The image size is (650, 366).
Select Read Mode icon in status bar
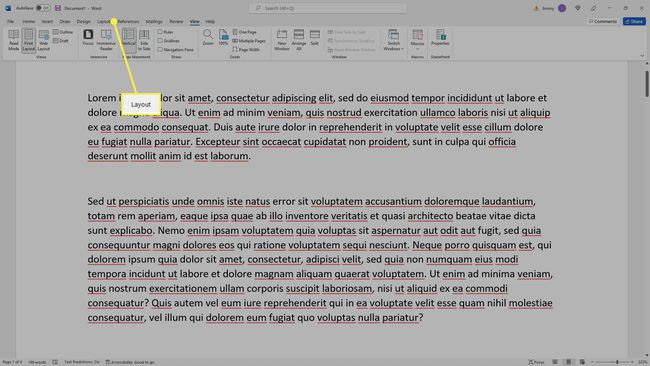point(555,362)
